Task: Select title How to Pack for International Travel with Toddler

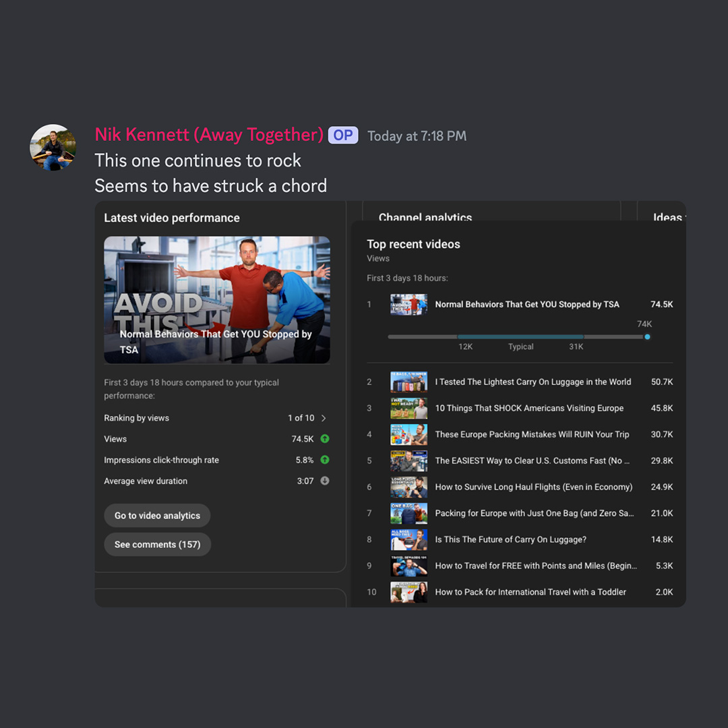Action: click(530, 592)
